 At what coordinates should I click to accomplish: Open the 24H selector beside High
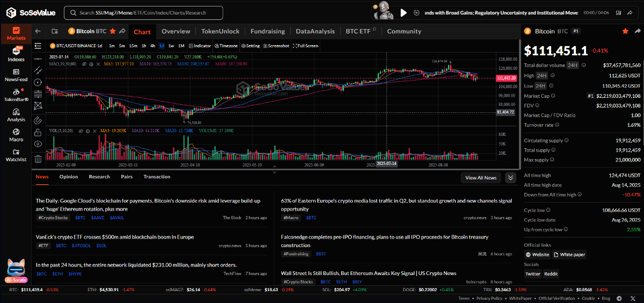(x=543, y=75)
